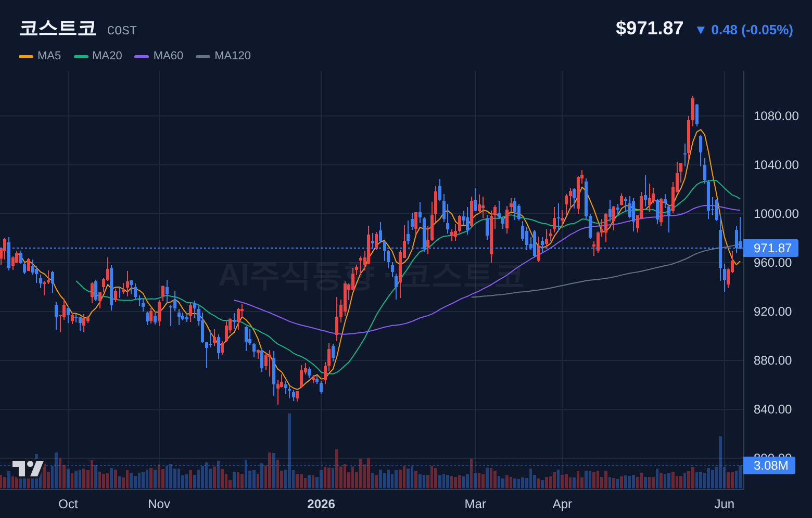Select the 2026 marker on time axis
The width and height of the screenshot is (812, 518).
(321, 504)
